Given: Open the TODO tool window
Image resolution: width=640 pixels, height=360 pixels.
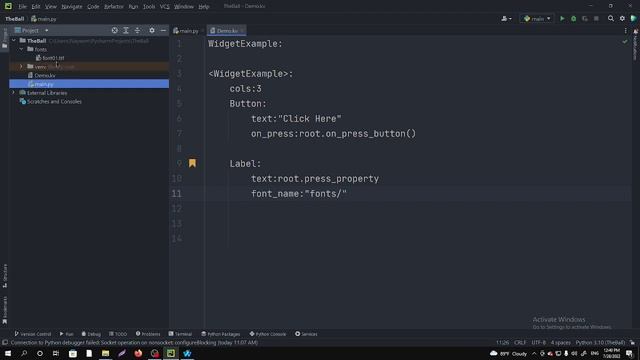Looking at the screenshot, I should click(x=118, y=334).
